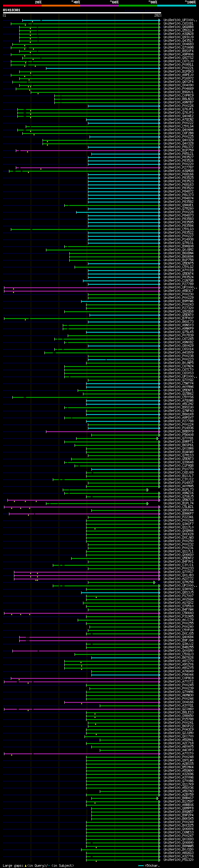Click the cyan alignment bar for P00221
Image resolution: width=199 pixels, height=868 pixels.
pyautogui.click(x=103, y=69)
